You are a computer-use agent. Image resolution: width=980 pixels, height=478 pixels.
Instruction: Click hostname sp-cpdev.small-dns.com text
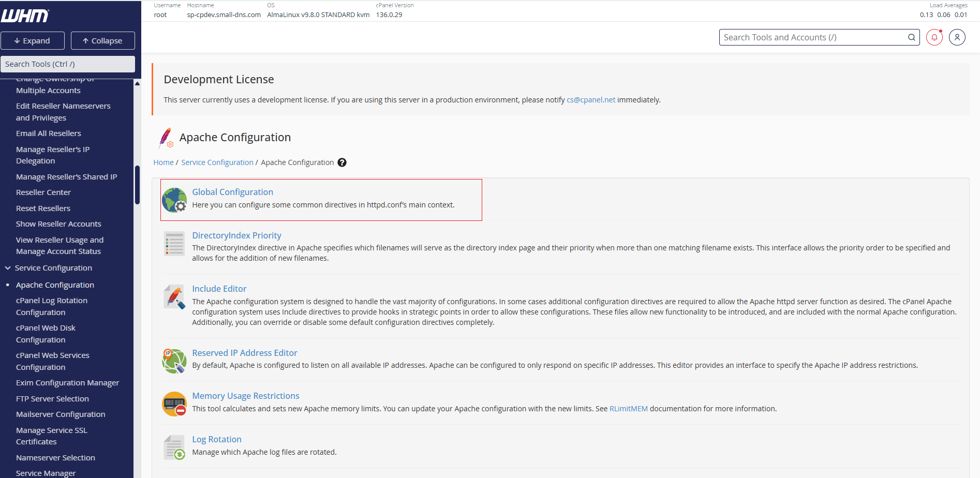coord(224,14)
